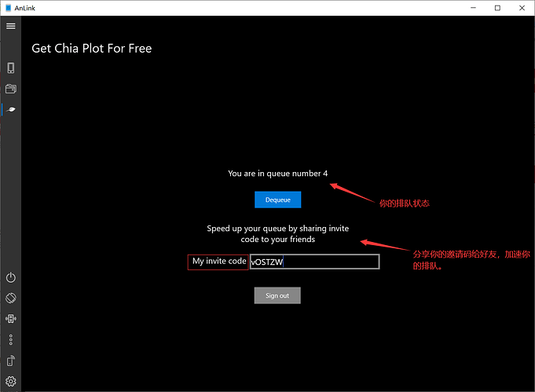The width and height of the screenshot is (535, 392).
Task: Click the vibrate/shake device icon
Action: tap(10, 319)
